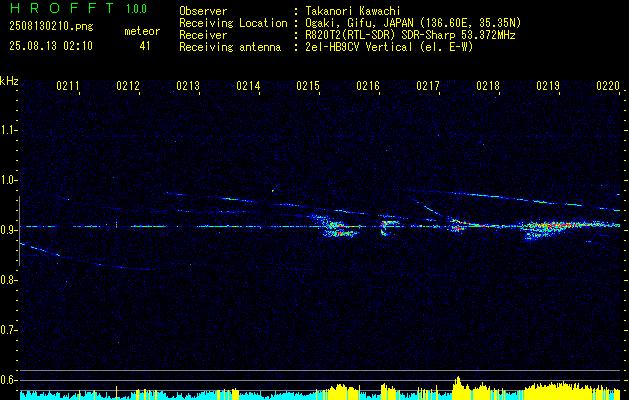Click the 0219 time marker
Screen dimensions: 629x400
[x=548, y=86]
